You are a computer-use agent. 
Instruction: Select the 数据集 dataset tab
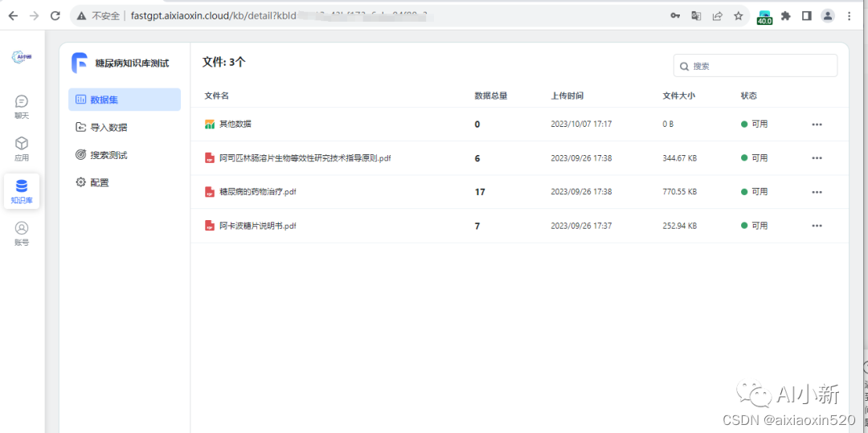(125, 100)
